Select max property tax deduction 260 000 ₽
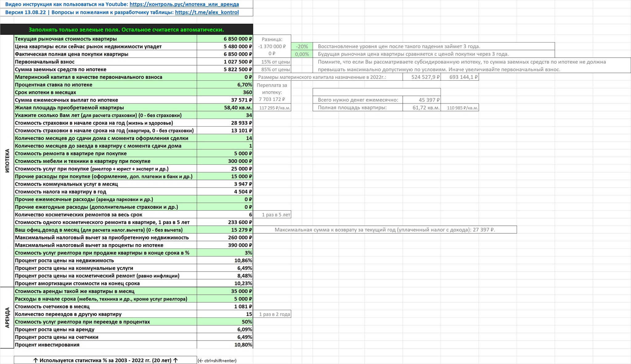This screenshot has height=364, width=631. tap(225, 237)
